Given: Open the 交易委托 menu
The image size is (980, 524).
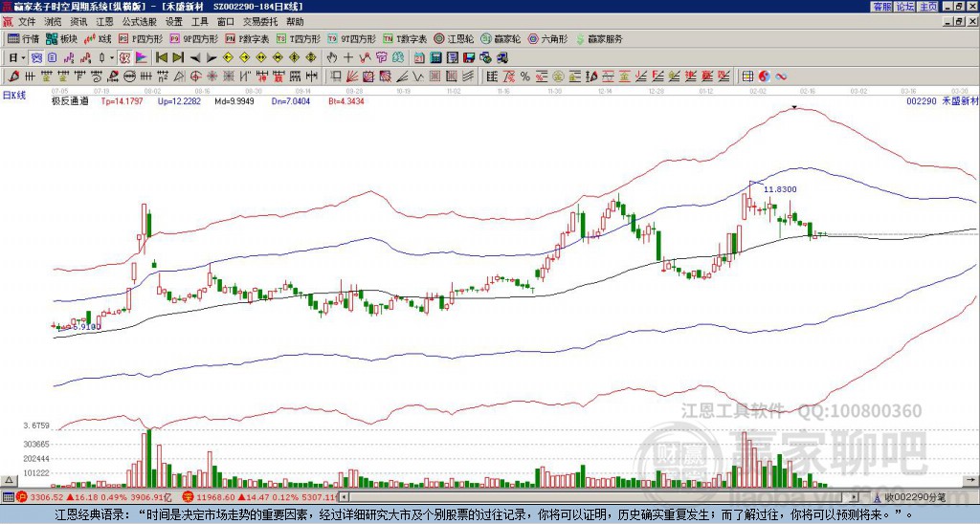Looking at the screenshot, I should point(260,22).
